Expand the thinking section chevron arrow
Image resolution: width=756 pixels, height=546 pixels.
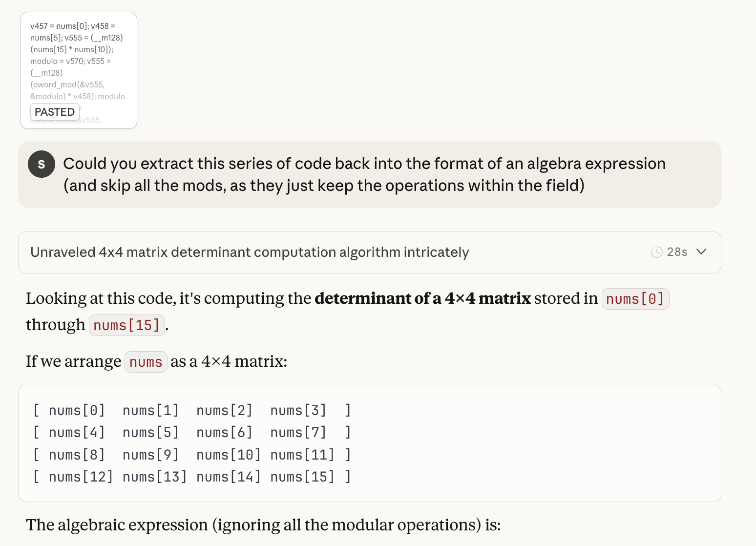tap(701, 252)
